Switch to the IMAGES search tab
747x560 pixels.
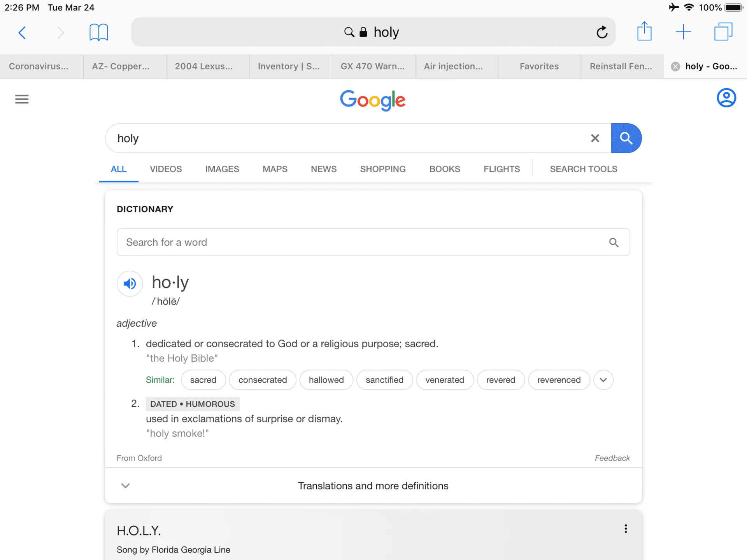coord(222,169)
